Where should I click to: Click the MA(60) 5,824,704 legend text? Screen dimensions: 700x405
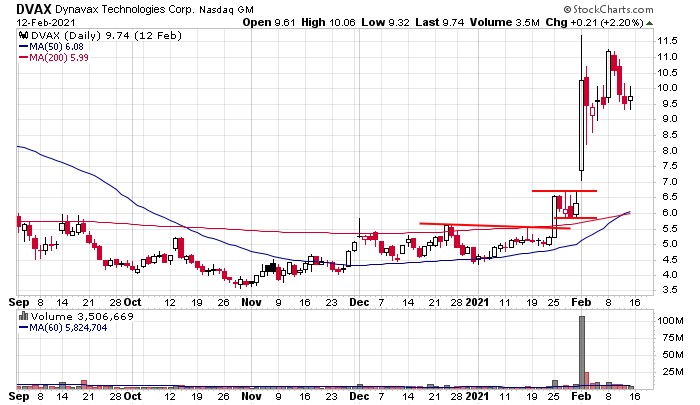pos(68,328)
